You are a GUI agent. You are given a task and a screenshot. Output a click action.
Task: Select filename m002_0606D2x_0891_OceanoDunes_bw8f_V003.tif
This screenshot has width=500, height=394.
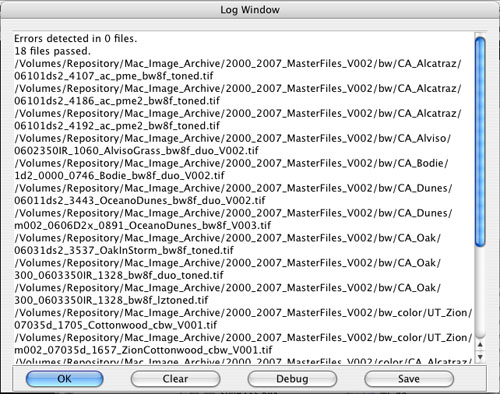[143, 226]
